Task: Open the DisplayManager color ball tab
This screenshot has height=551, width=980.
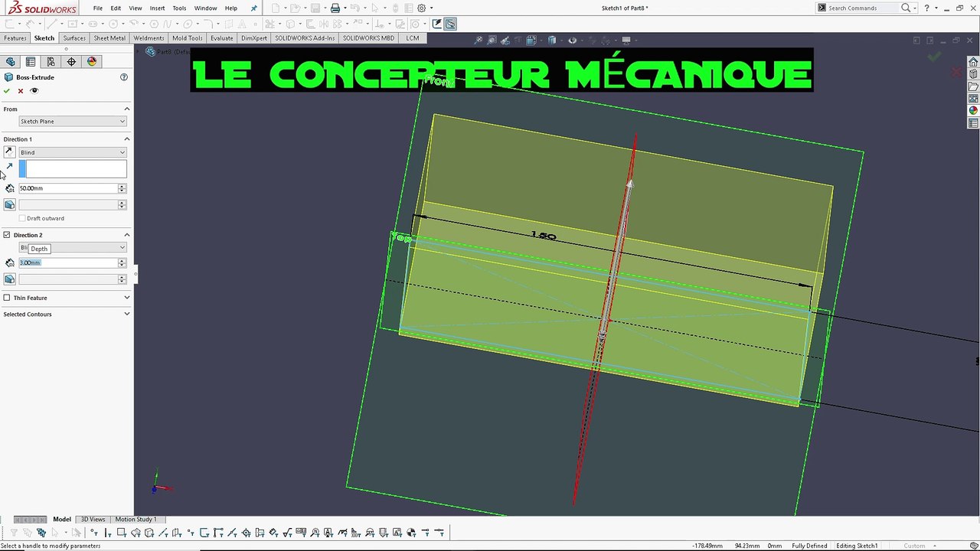Action: tap(92, 61)
